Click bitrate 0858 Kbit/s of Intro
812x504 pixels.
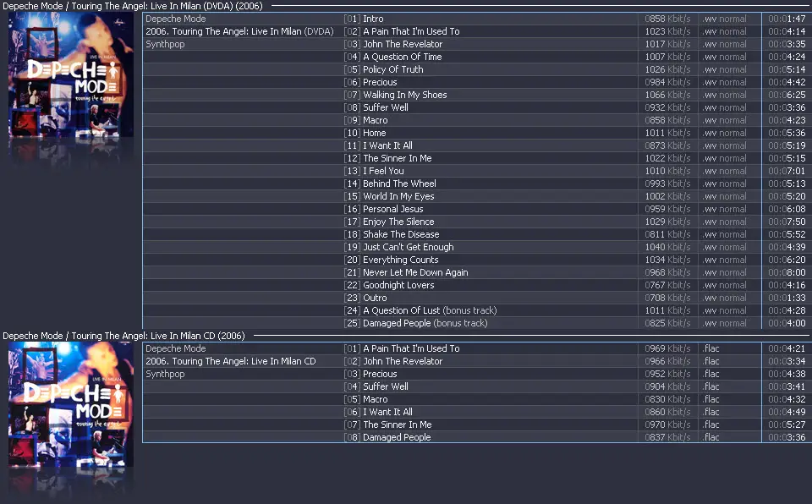click(x=667, y=19)
